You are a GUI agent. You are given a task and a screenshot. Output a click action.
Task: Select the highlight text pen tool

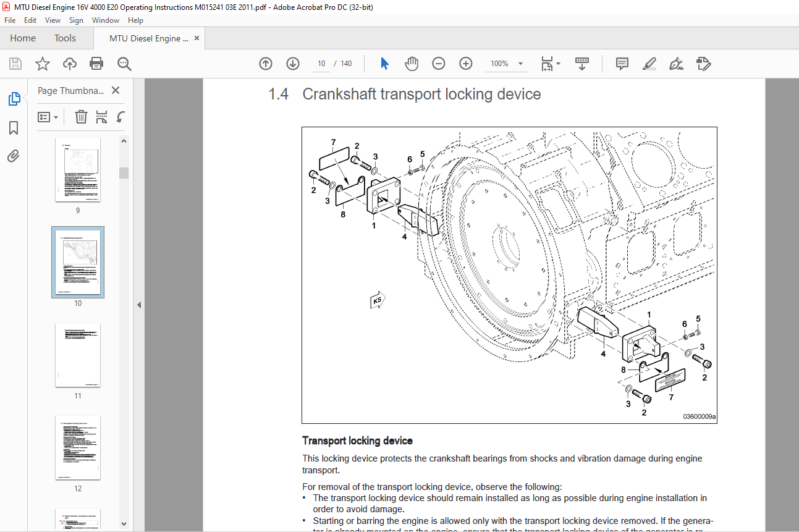(x=649, y=64)
